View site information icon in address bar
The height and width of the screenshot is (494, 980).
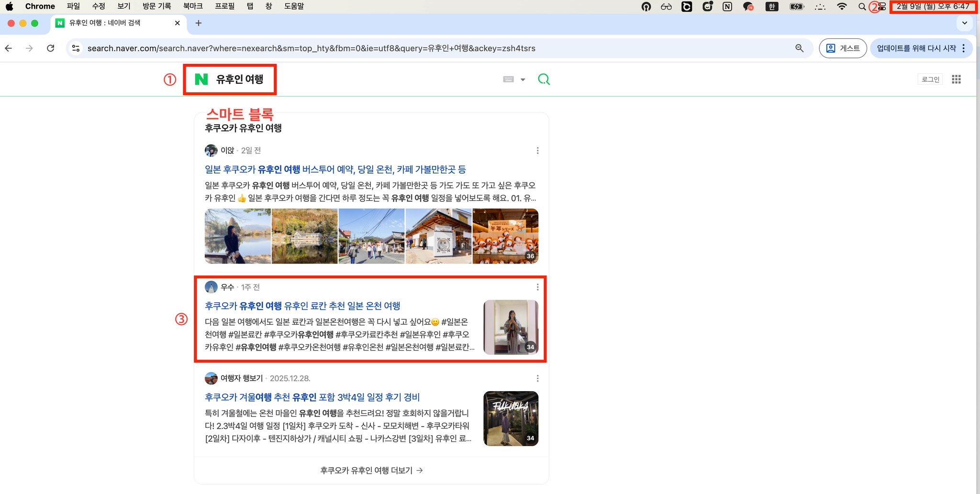click(76, 48)
